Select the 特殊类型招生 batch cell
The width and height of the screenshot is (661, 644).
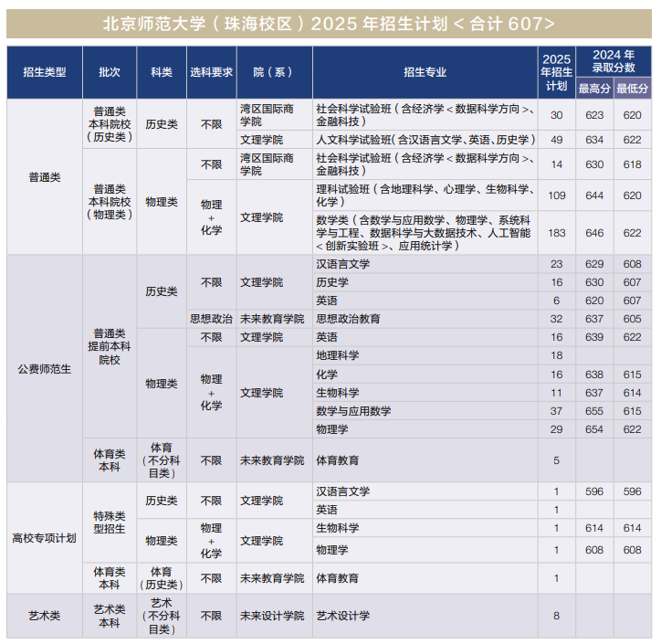tap(110, 523)
